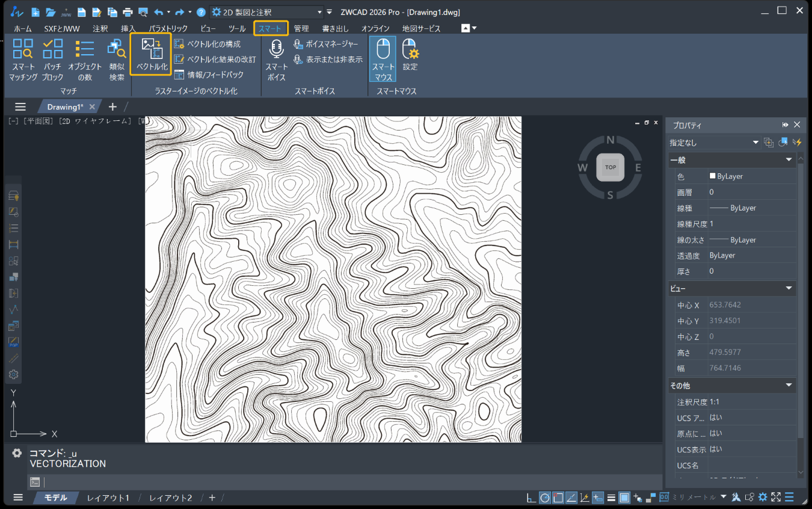This screenshot has width=812, height=509.
Task: Click the TOP face of the view cube
Action: 611,167
